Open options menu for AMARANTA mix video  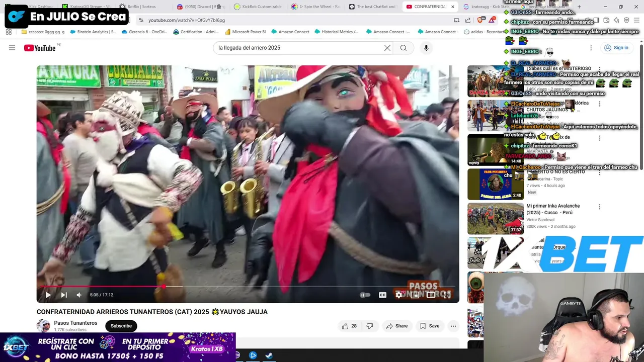(x=600, y=138)
